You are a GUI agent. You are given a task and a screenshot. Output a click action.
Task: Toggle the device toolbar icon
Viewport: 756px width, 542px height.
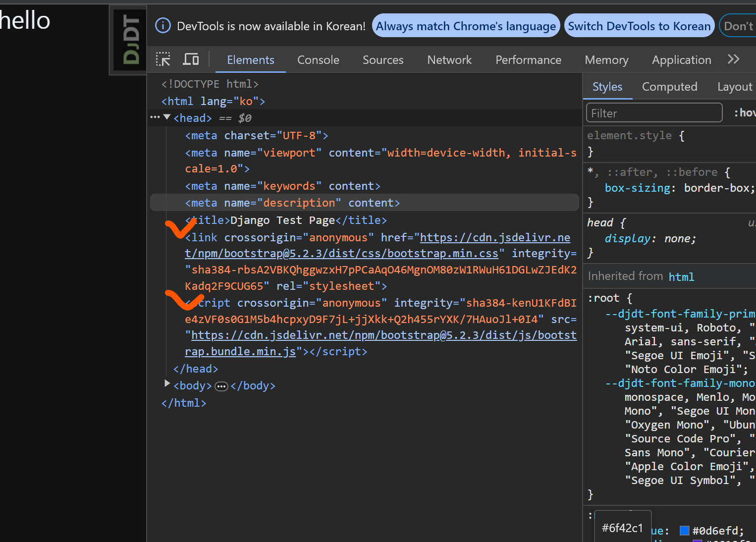191,59
